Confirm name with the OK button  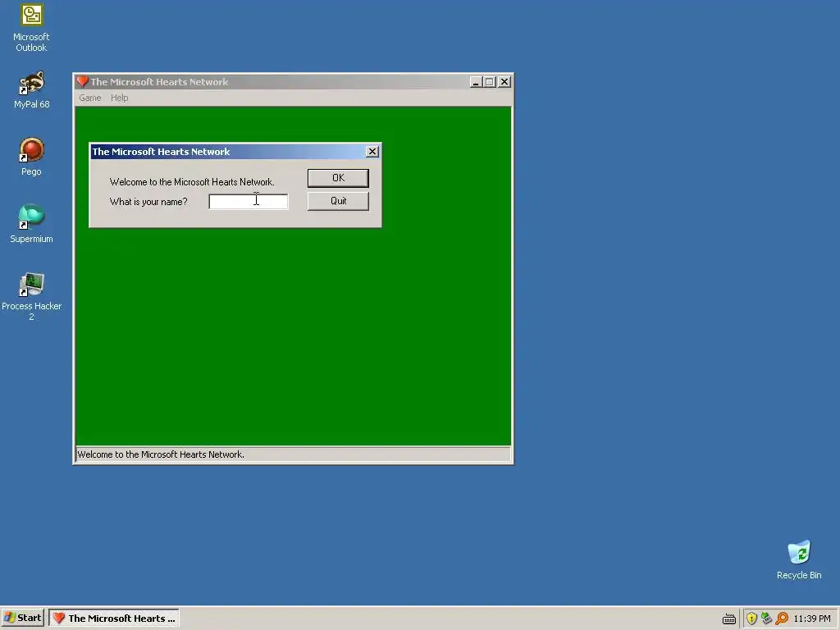(338, 178)
